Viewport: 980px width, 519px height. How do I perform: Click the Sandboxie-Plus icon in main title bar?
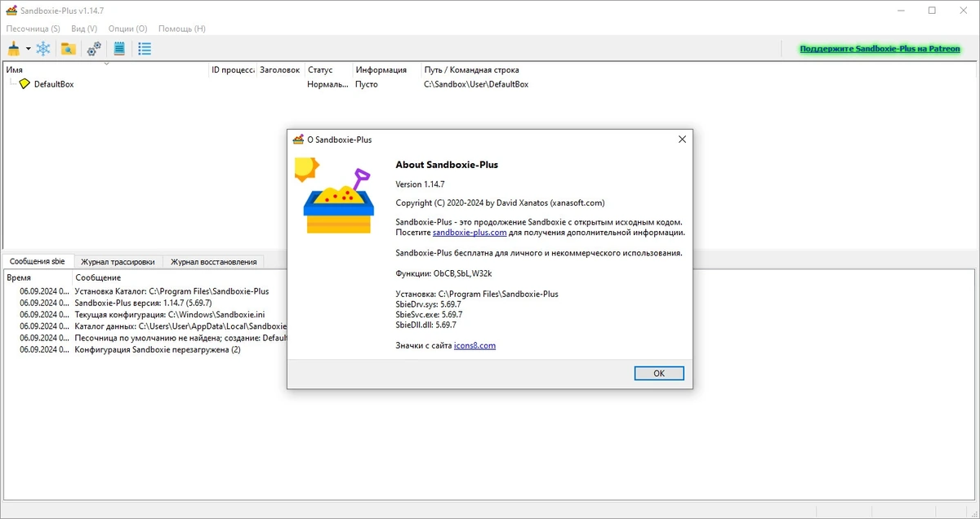point(11,10)
